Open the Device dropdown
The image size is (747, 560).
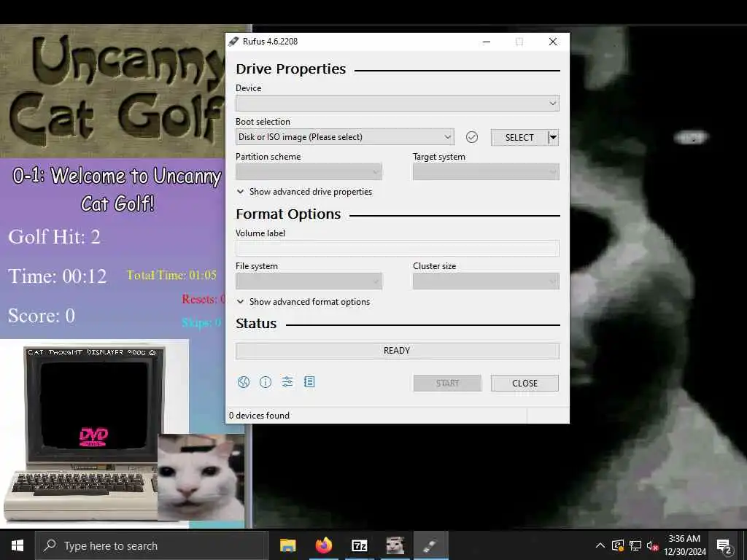(x=398, y=104)
